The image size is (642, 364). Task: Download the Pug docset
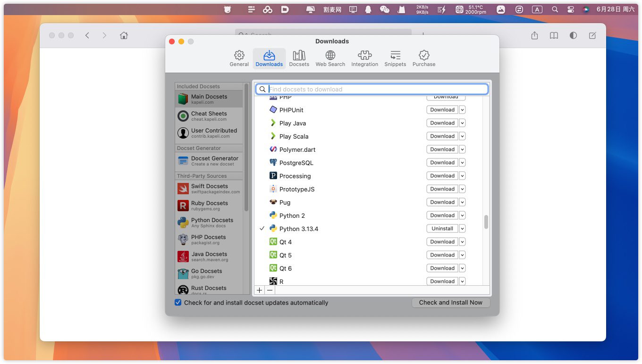point(442,202)
